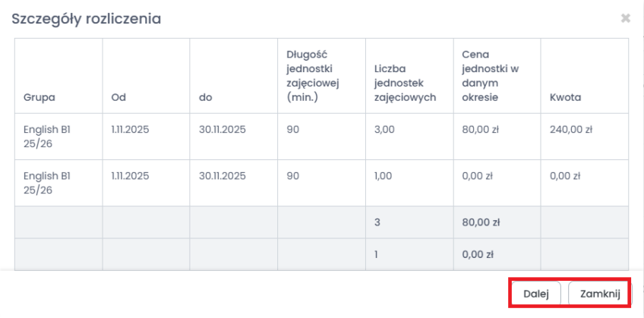Select the 80,00 zł price in first row
The height and width of the screenshot is (318, 644).
(480, 130)
